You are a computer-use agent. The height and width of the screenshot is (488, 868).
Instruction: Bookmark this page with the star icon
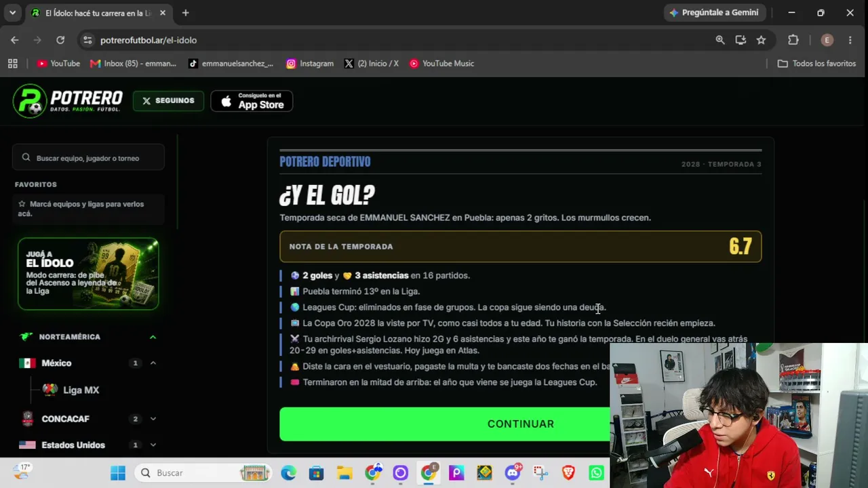(x=761, y=40)
